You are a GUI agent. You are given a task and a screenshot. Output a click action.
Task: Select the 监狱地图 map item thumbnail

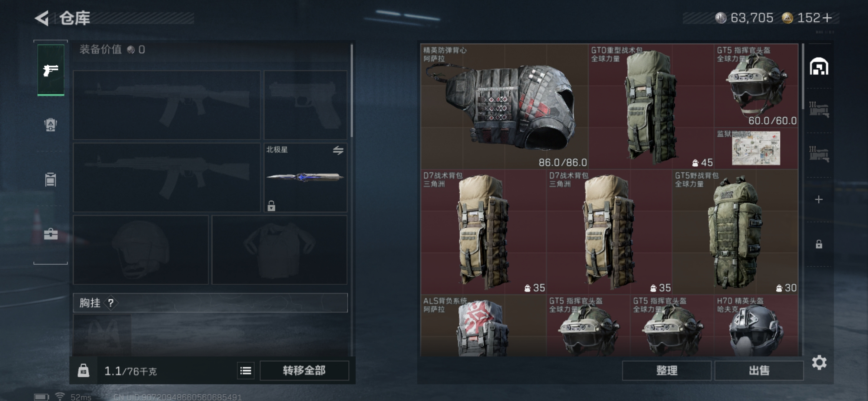(x=756, y=149)
